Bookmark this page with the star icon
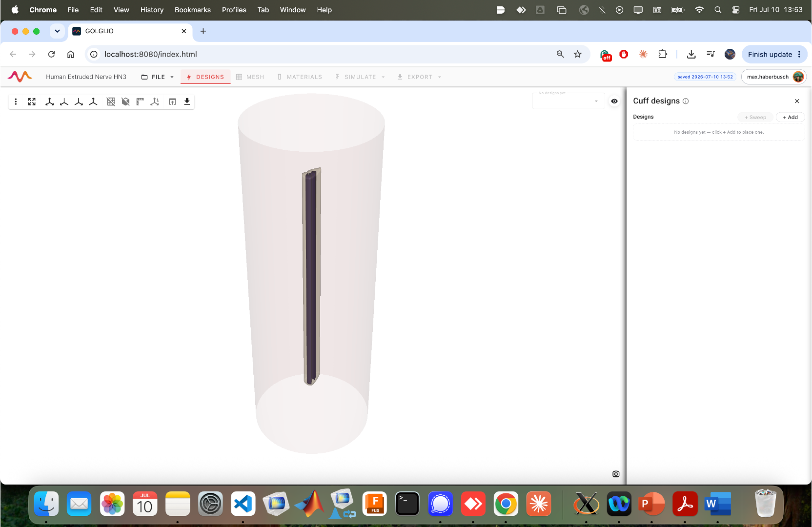Viewport: 812px width, 527px height. click(578, 54)
